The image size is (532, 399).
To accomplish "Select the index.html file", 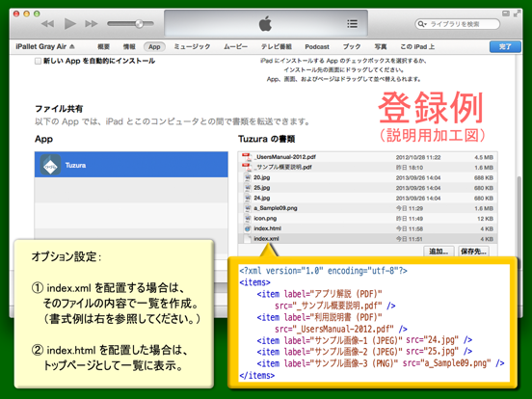I will [368, 228].
